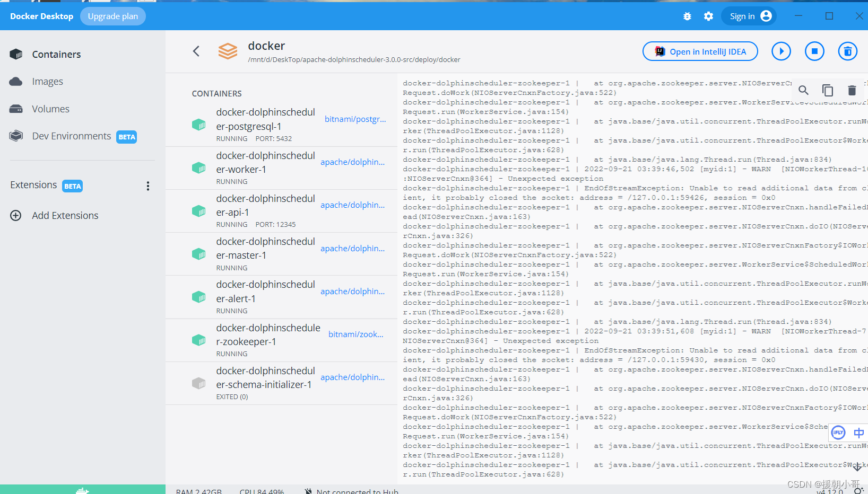
Task: Open master-1's apache/dolphin... image link
Action: click(353, 249)
